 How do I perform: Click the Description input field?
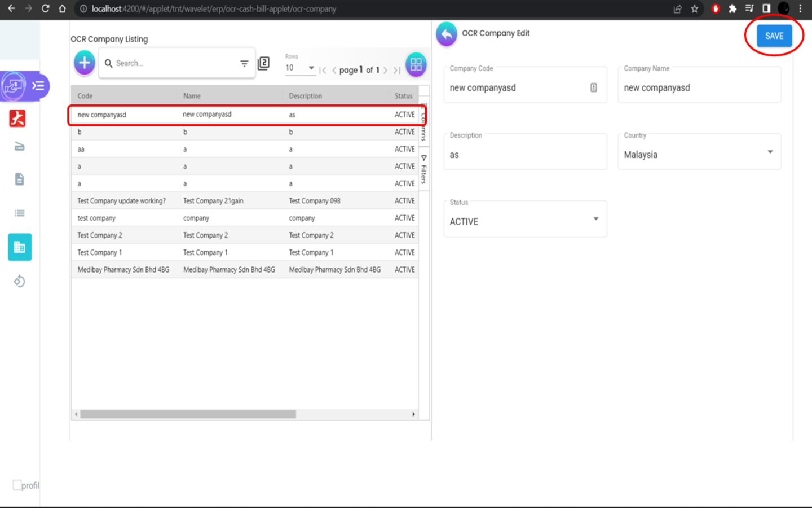[x=525, y=155]
